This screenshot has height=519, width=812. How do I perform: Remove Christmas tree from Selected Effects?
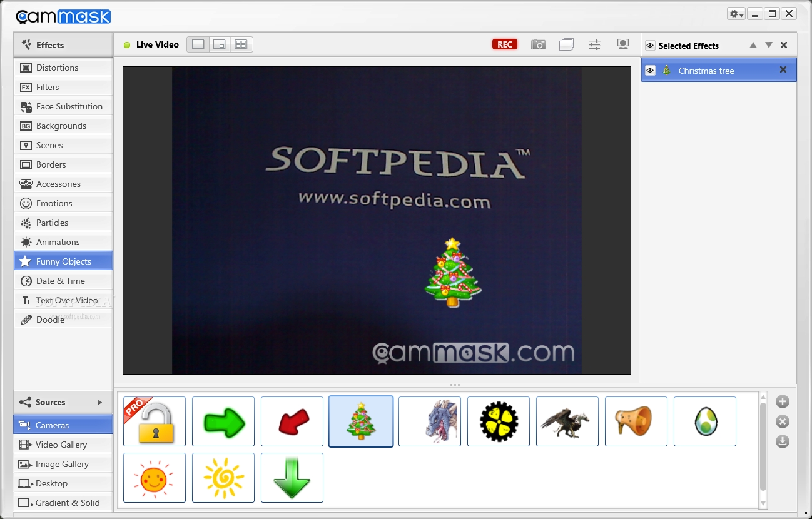[783, 70]
